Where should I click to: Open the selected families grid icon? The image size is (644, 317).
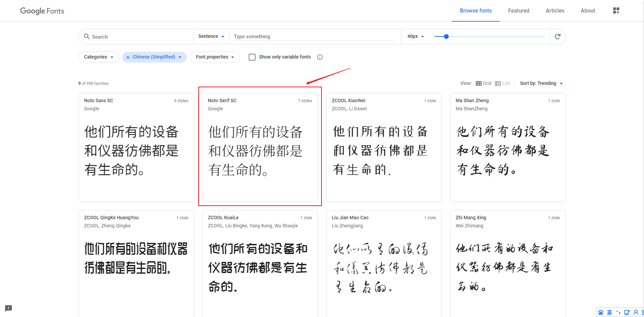pos(616,11)
